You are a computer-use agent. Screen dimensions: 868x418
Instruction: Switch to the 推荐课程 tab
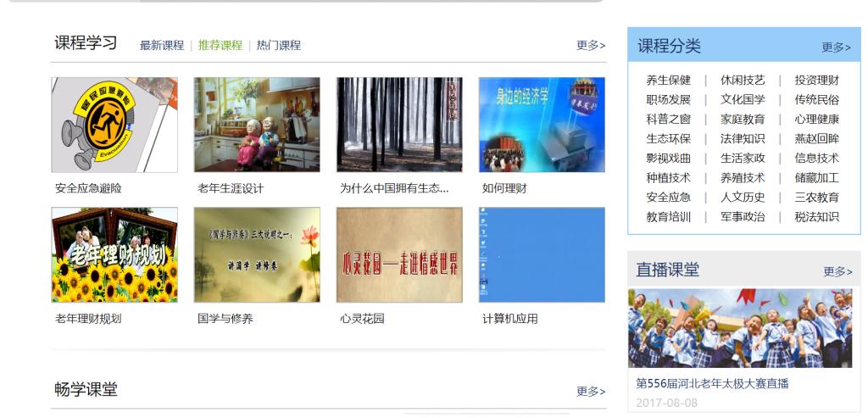coord(220,46)
